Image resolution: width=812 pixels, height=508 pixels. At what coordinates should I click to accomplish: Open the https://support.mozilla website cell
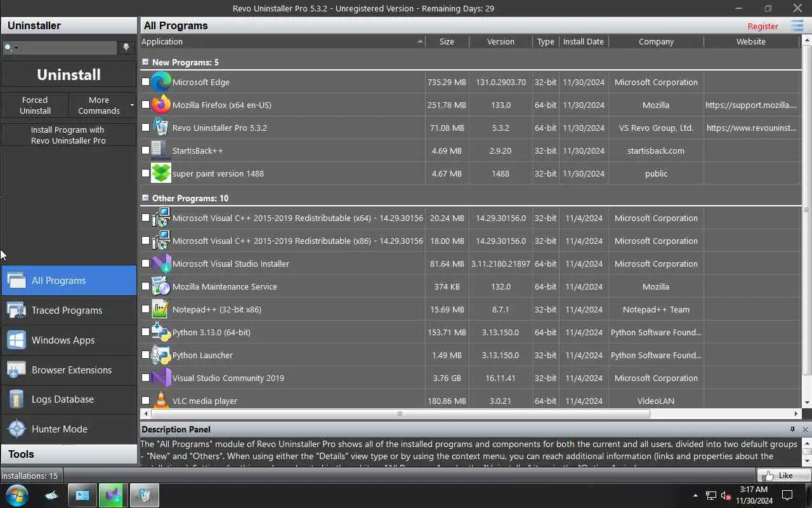(x=751, y=105)
